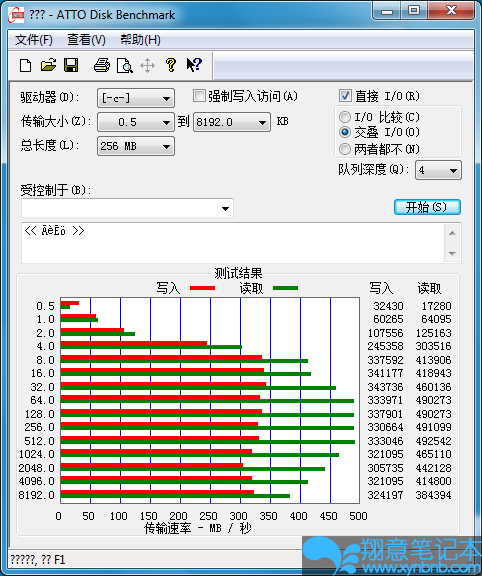The height and width of the screenshot is (576, 482).
Task: Click the write value 343736
Action: click(385, 387)
